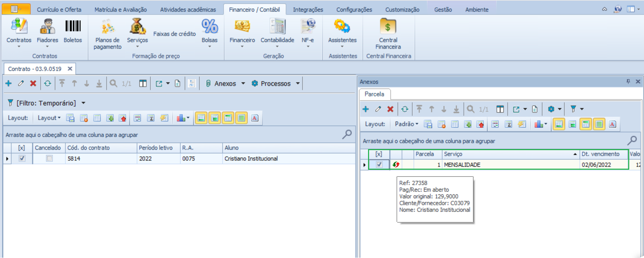Viewport: 644px width, 258px height.
Task: Open Atividades acadêmicas tab
Action: click(x=188, y=10)
